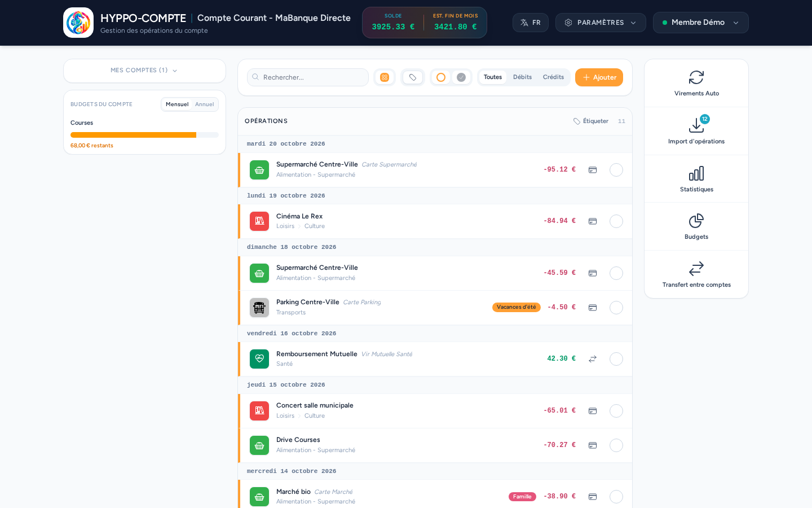Click the Drive Courses basket icon

pyautogui.click(x=259, y=445)
